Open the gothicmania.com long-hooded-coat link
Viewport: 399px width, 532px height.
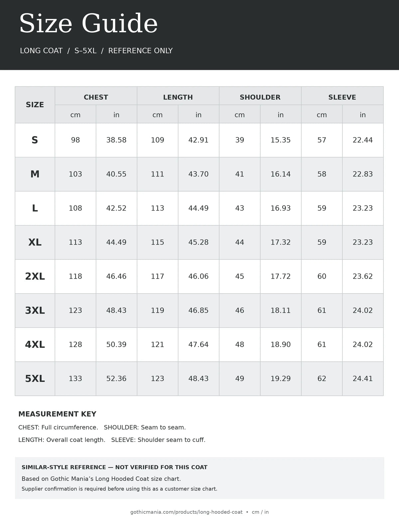tap(186, 512)
